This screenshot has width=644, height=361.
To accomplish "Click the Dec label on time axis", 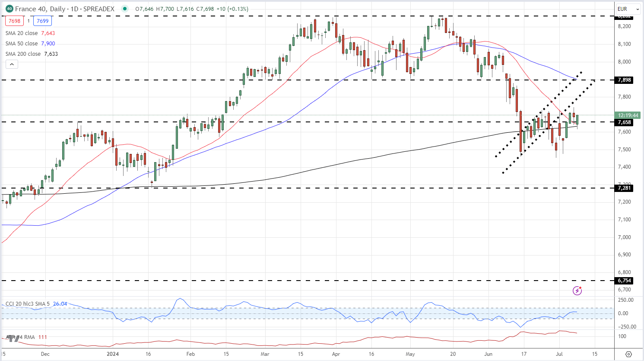I will [45, 354].
